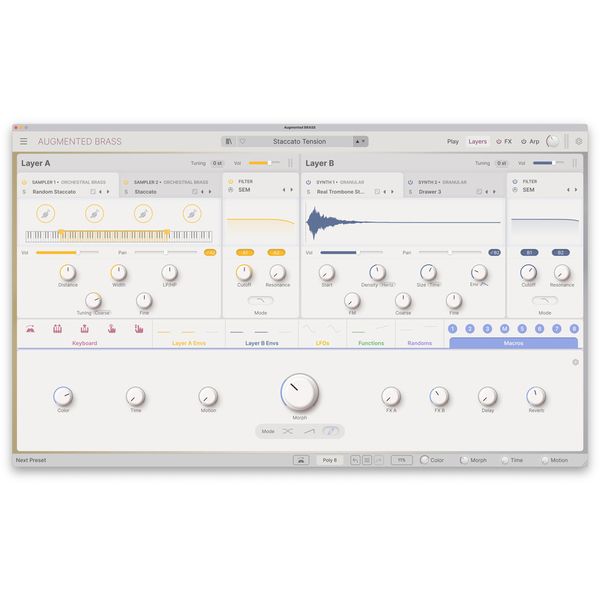Screen dimensions: 600x600
Task: Toggle Synth 1 power button
Action: click(x=308, y=183)
